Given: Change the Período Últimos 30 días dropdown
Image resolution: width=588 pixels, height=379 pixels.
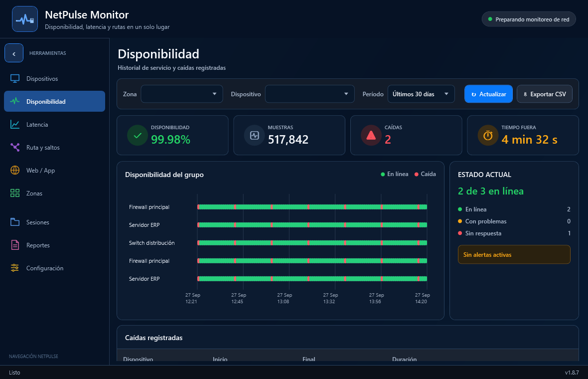Looking at the screenshot, I should [421, 94].
